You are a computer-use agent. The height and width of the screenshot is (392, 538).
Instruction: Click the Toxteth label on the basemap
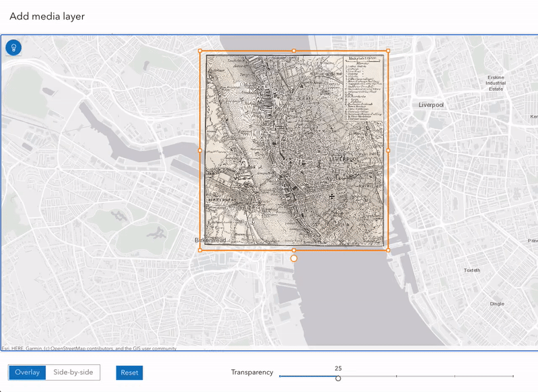pyautogui.click(x=472, y=270)
